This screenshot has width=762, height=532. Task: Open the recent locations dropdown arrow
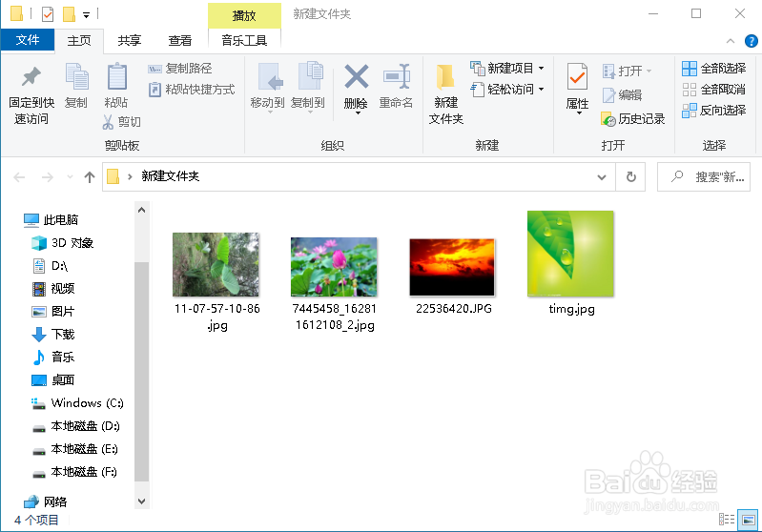tap(70, 176)
